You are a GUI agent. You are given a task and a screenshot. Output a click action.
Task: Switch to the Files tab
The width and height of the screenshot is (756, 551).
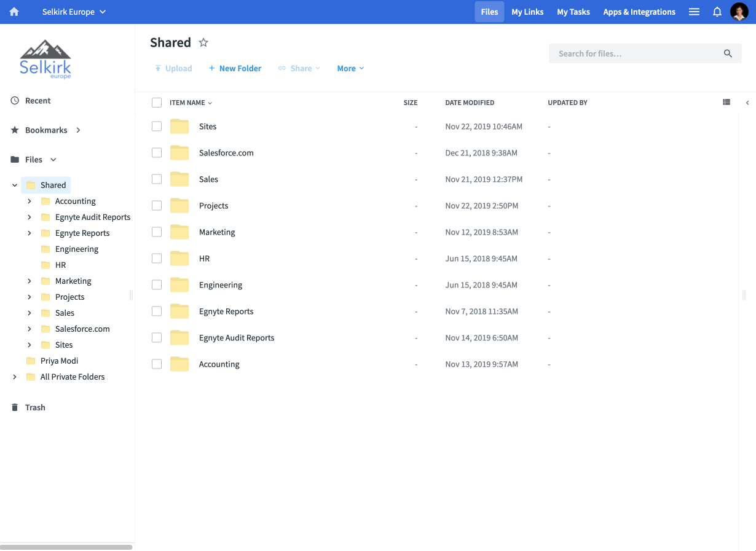pyautogui.click(x=489, y=12)
